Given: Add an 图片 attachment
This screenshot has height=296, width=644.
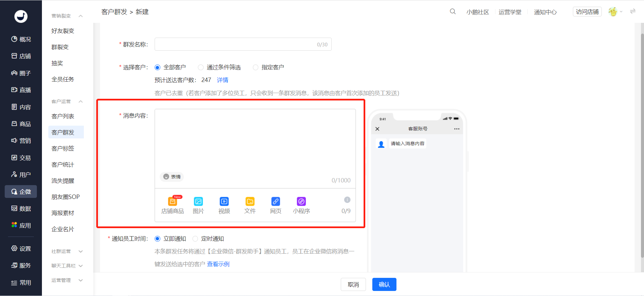Looking at the screenshot, I should coord(198,205).
